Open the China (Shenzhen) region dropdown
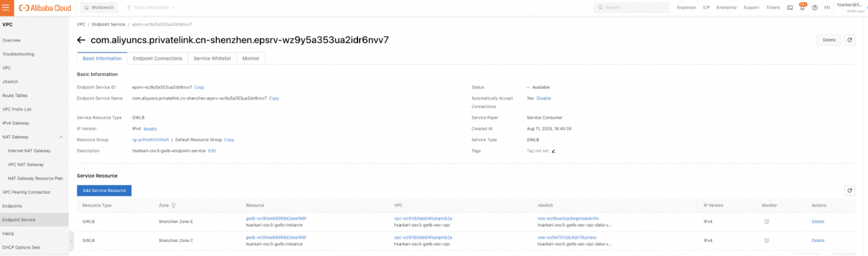 click(x=151, y=7)
